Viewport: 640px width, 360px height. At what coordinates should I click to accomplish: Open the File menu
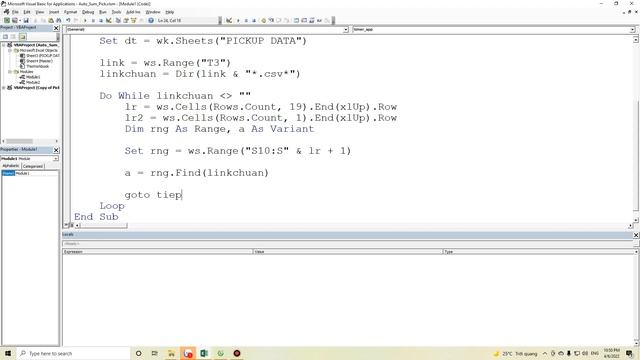coord(15,12)
